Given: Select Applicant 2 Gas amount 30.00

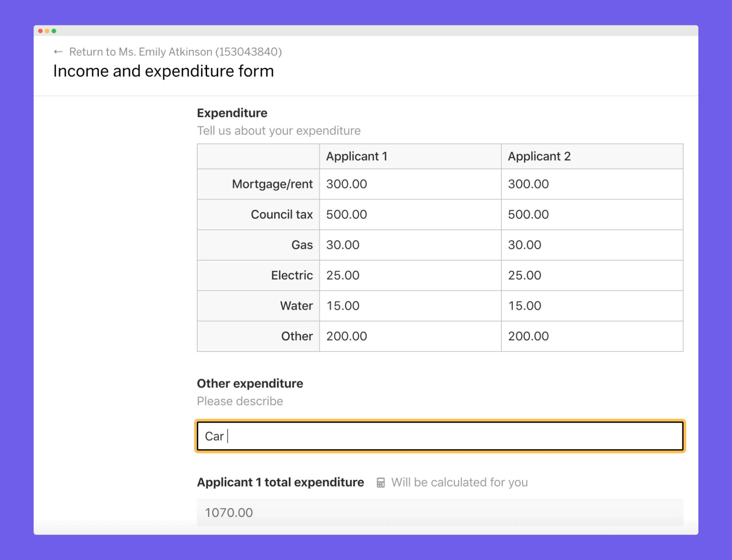Looking at the screenshot, I should [524, 245].
